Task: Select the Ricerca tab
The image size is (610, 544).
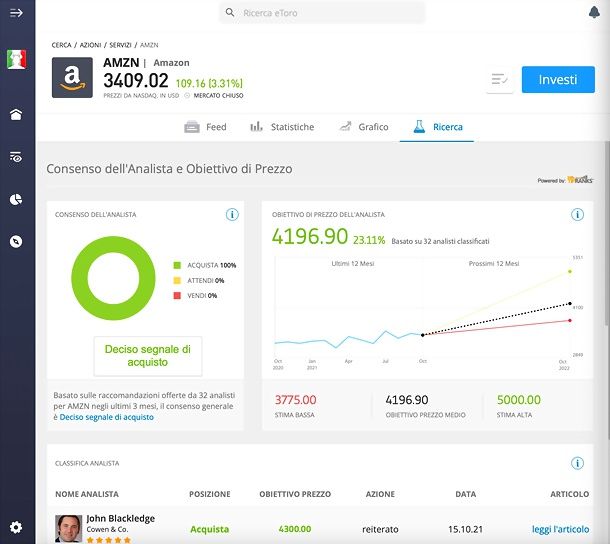Action: (437, 127)
